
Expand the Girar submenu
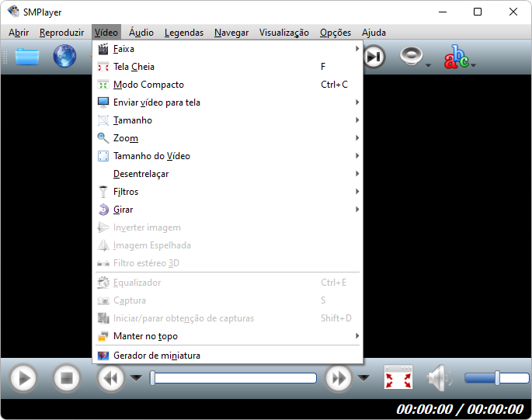[x=228, y=210]
